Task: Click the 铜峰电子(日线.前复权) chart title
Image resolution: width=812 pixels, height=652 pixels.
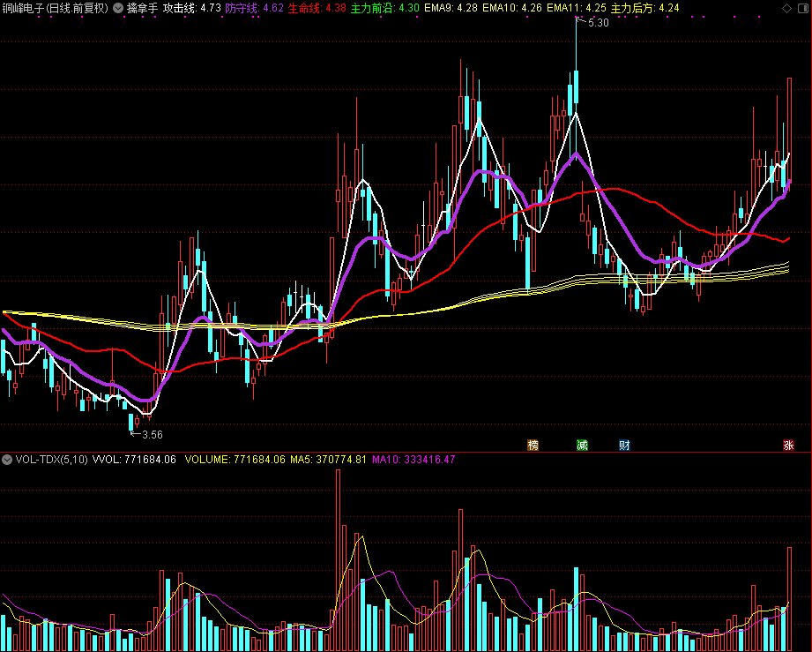Action: pos(55,8)
